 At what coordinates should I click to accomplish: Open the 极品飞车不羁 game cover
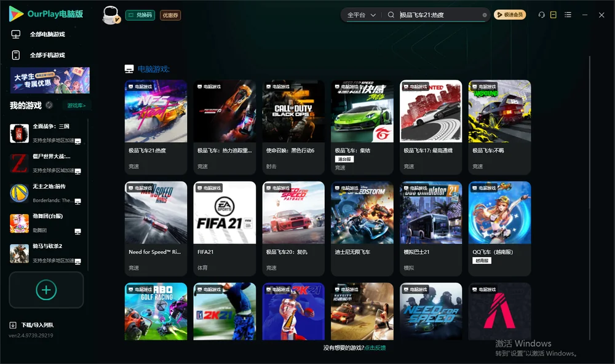pos(499,111)
